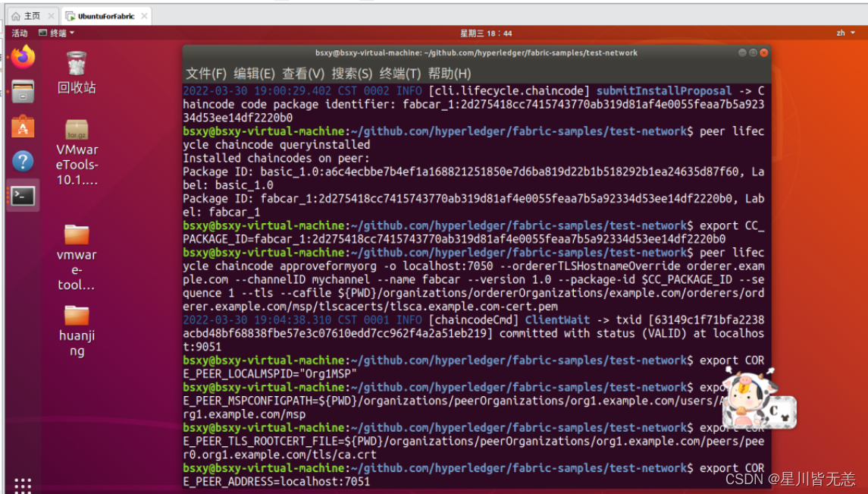Viewport: 868px width, 494px height.
Task: Maximize the terminal window
Action: (753, 52)
